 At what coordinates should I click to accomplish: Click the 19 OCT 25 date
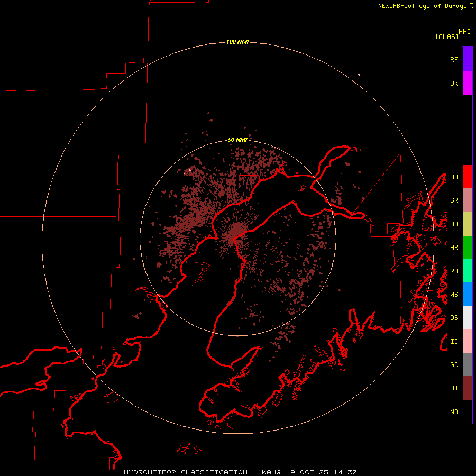coord(308,472)
